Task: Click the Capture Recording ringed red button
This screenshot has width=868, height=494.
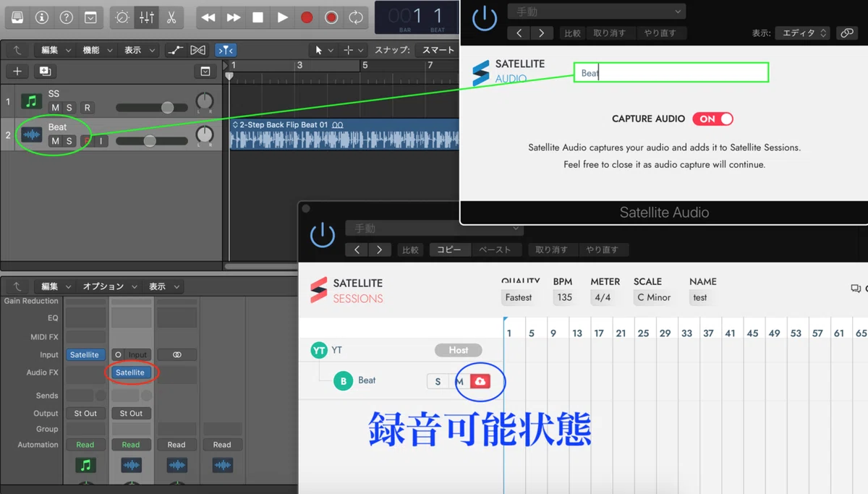Action: pyautogui.click(x=331, y=17)
